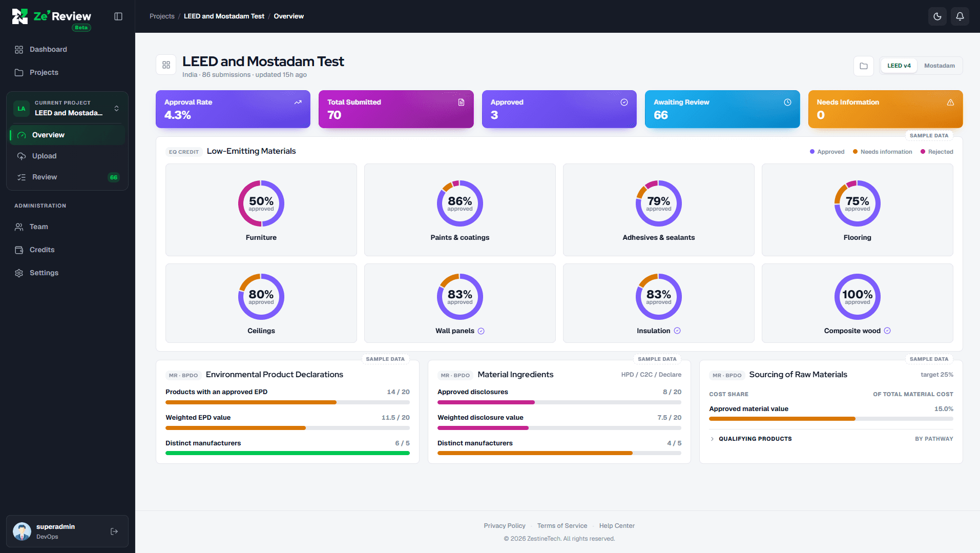Click the check badge beside Composite wood
Viewport: 980px width, 553px height.
tap(887, 331)
